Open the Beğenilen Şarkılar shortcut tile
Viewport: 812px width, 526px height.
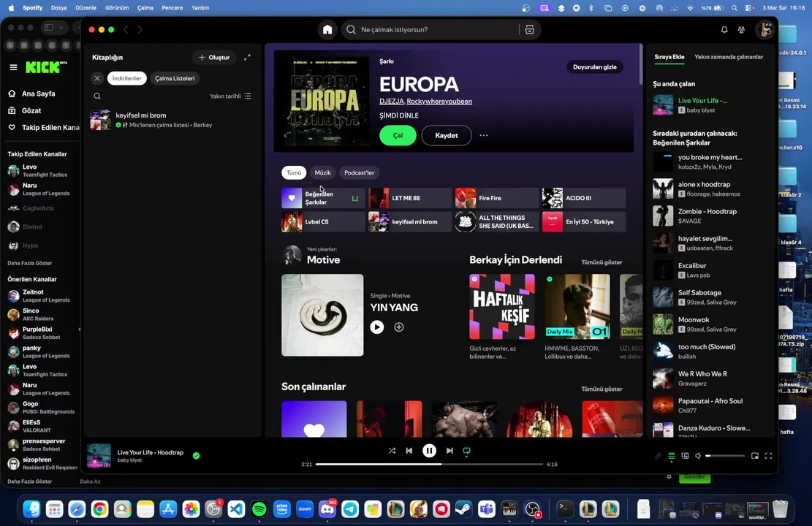click(322, 198)
